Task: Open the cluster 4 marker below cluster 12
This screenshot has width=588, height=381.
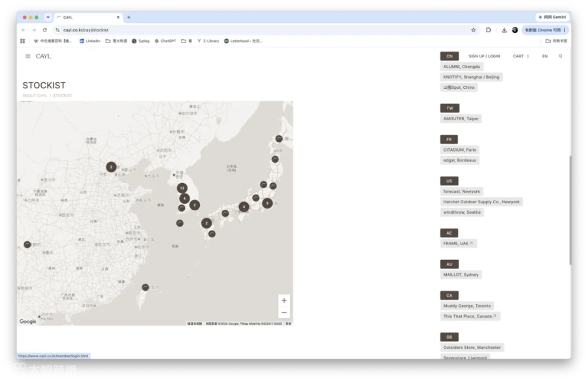Action: 184,199
